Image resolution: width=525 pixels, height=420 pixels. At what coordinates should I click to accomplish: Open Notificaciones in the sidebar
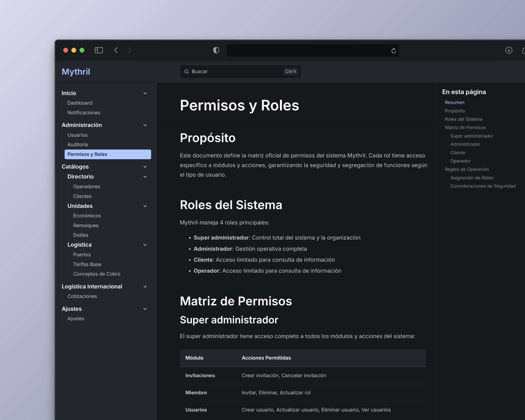pyautogui.click(x=84, y=113)
